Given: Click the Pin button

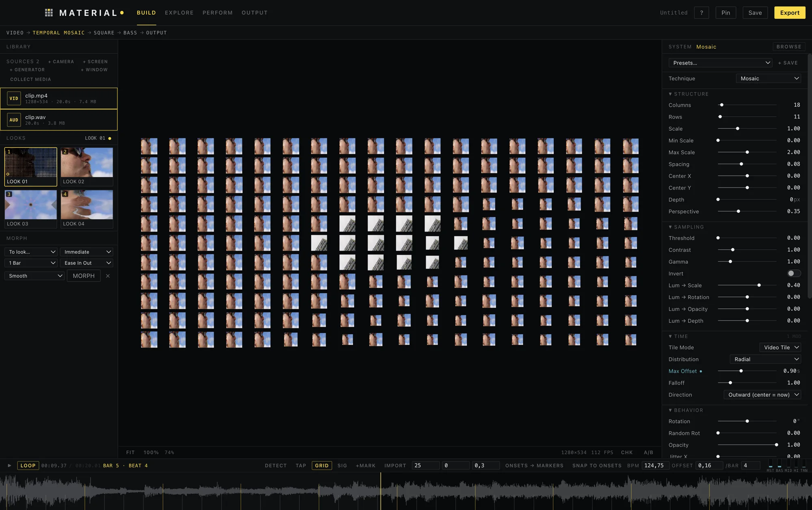Looking at the screenshot, I should pos(726,13).
